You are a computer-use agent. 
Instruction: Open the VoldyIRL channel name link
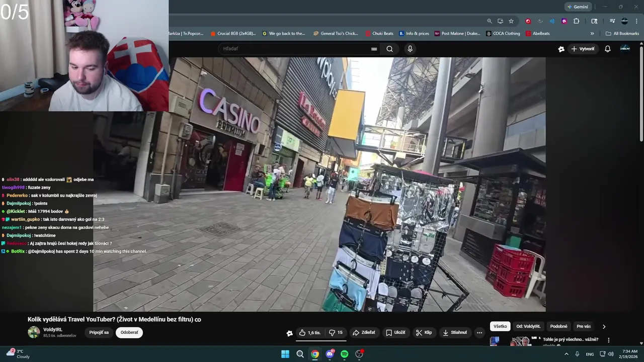(53, 330)
